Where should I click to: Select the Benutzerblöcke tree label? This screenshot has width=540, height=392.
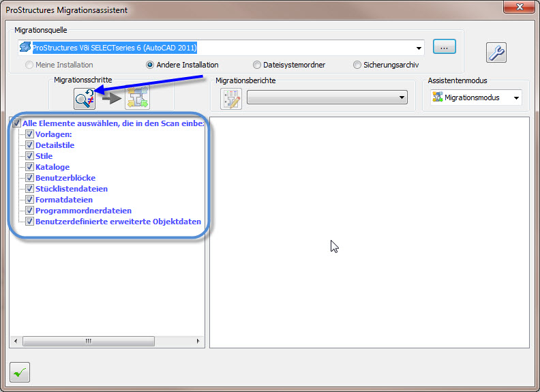point(65,178)
